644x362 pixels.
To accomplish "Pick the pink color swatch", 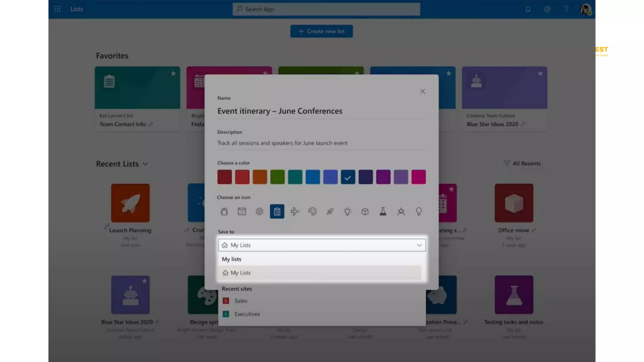I will (419, 177).
